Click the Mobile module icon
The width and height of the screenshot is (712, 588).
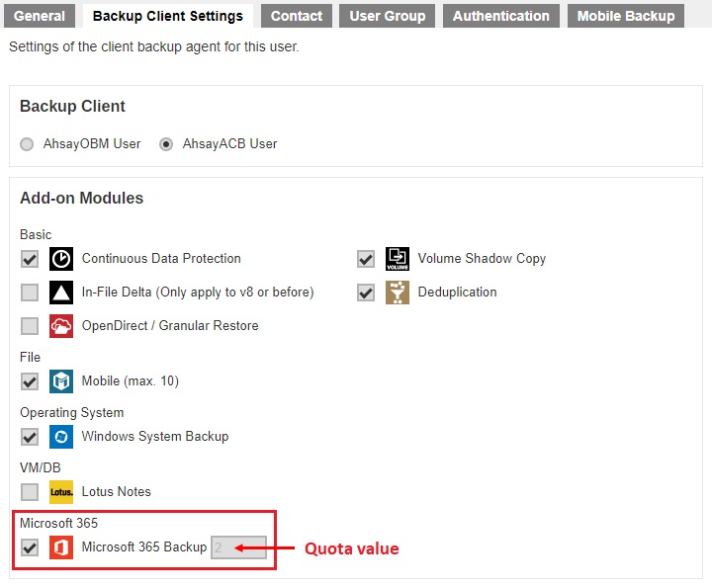pos(61,381)
